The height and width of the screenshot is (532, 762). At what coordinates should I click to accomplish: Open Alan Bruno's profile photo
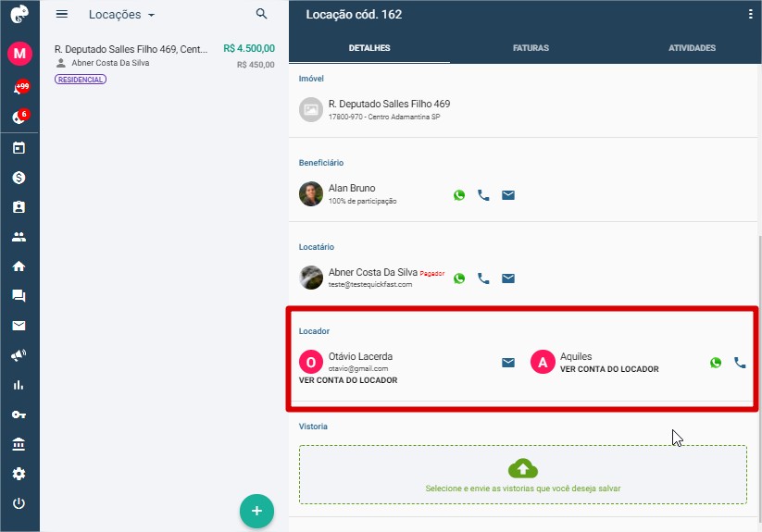(311, 193)
